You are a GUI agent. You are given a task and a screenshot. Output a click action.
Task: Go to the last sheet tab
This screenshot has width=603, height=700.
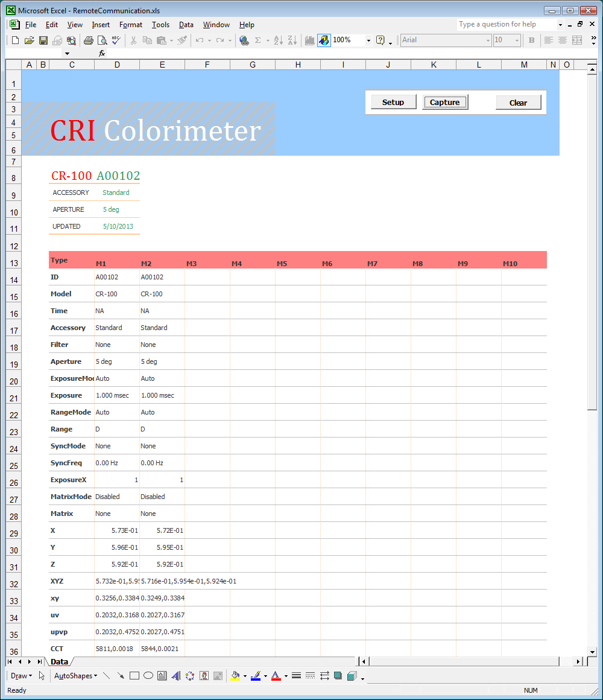click(x=40, y=661)
